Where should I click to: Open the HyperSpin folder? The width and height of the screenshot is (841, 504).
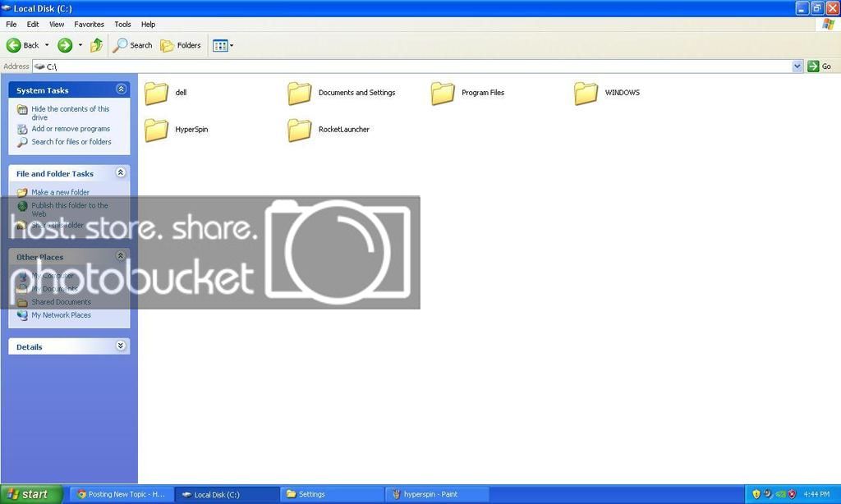157,130
